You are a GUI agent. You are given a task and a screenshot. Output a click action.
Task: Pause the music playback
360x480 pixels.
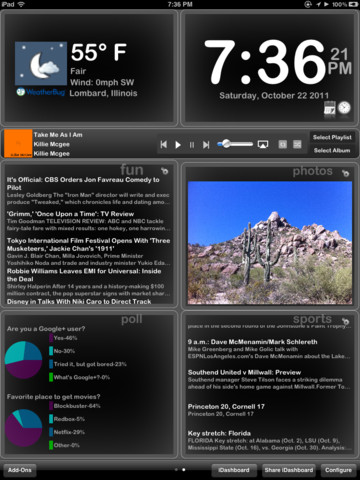[x=192, y=145]
